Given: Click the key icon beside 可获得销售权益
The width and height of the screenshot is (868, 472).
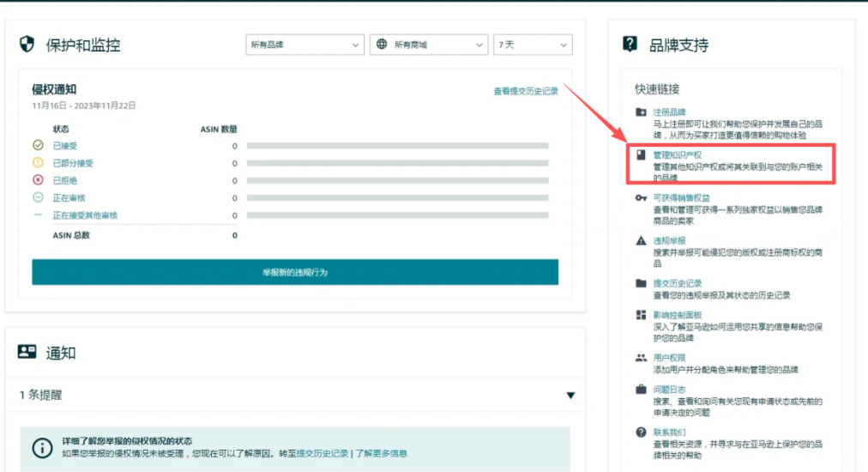Looking at the screenshot, I should pos(641,198).
